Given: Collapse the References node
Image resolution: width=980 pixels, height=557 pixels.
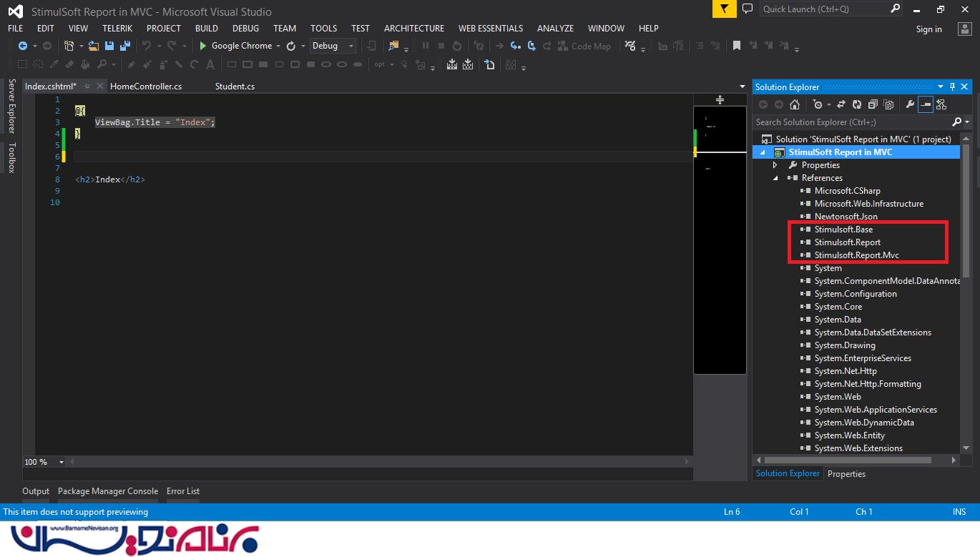Looking at the screenshot, I should [x=775, y=178].
